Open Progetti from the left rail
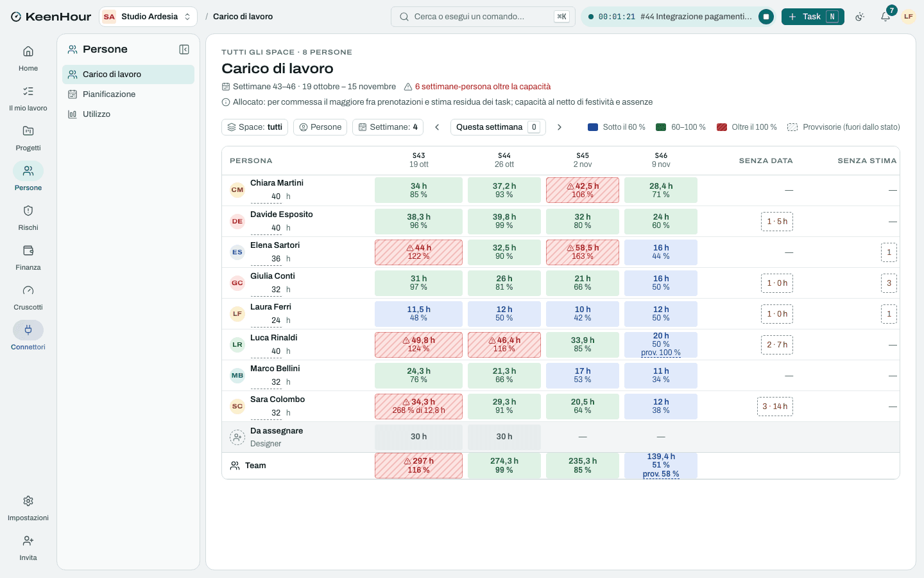Image resolution: width=924 pixels, height=578 pixels. coord(28,138)
